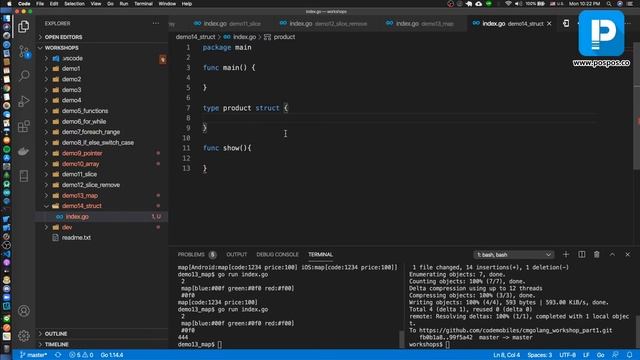Click Ln 8, Col 4 cursor position
This screenshot has width=640, height=360.
(x=507, y=355)
